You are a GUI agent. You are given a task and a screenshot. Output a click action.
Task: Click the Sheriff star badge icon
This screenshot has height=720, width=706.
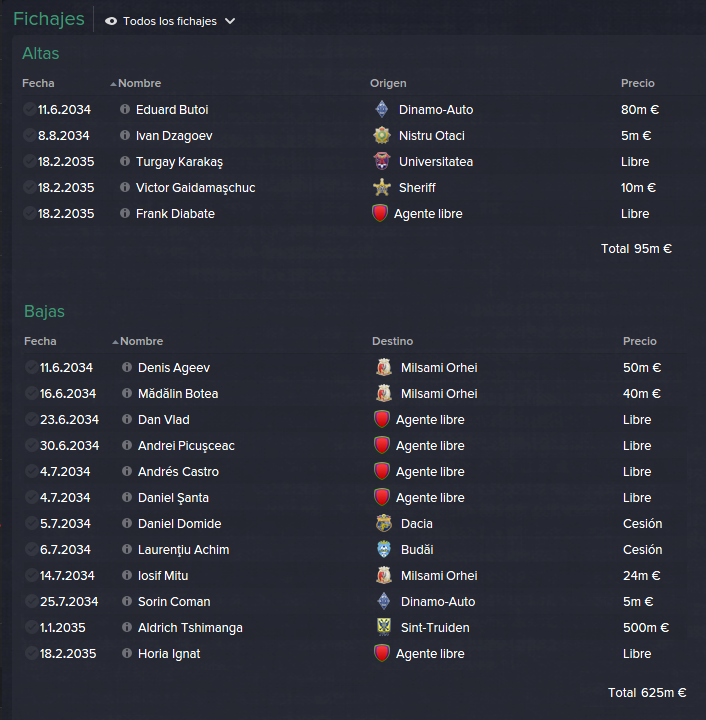click(382, 187)
